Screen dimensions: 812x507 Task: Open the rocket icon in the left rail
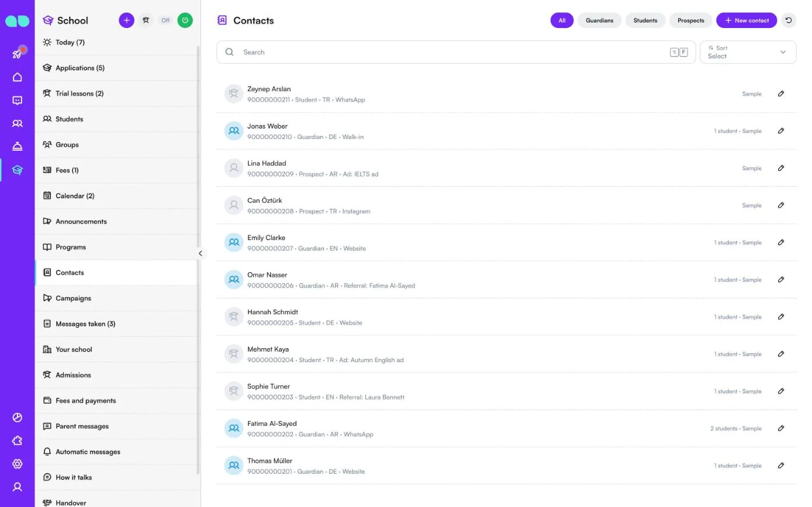(18, 54)
